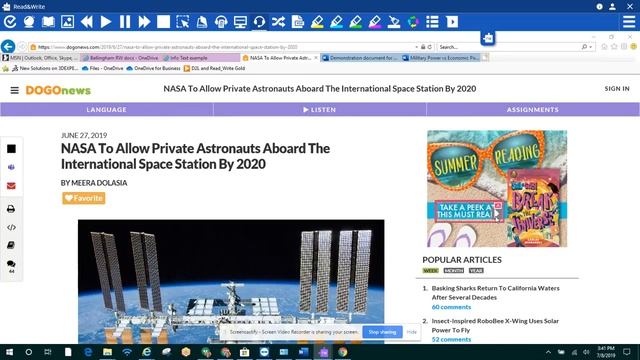Collect highlights with the circular arrows icon
640x360 pixels.
click(413, 22)
